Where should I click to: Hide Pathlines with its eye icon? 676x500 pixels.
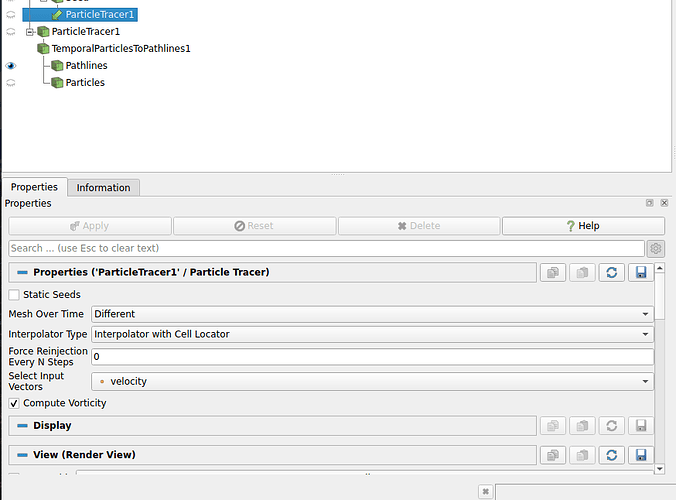point(11,66)
